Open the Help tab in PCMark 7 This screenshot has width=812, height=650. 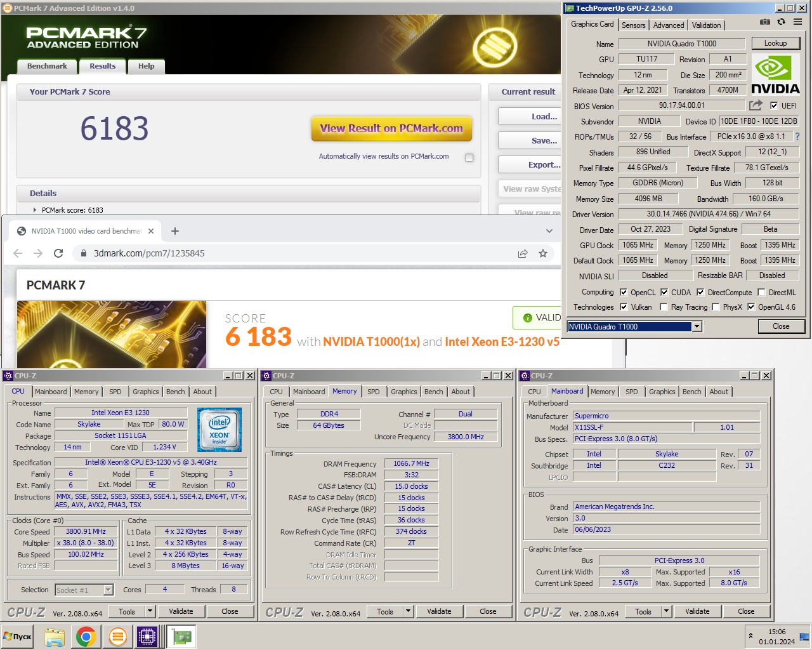click(x=147, y=66)
